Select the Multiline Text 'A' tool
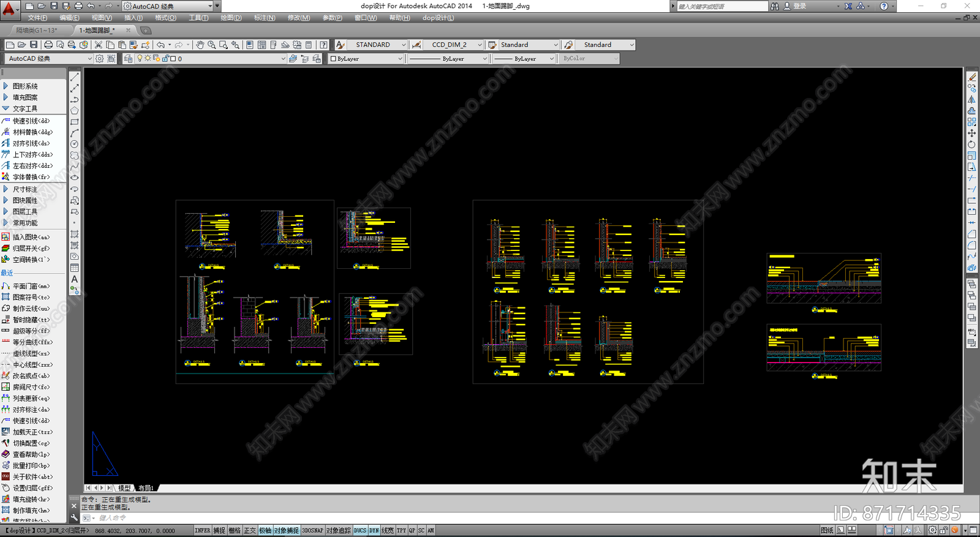The image size is (980, 537). 75,279
